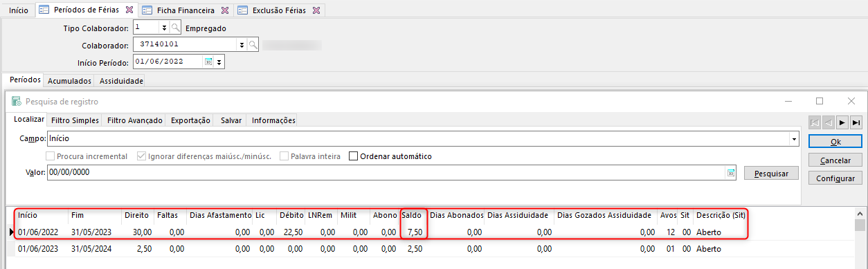Open the Informações tab

pos(273,120)
